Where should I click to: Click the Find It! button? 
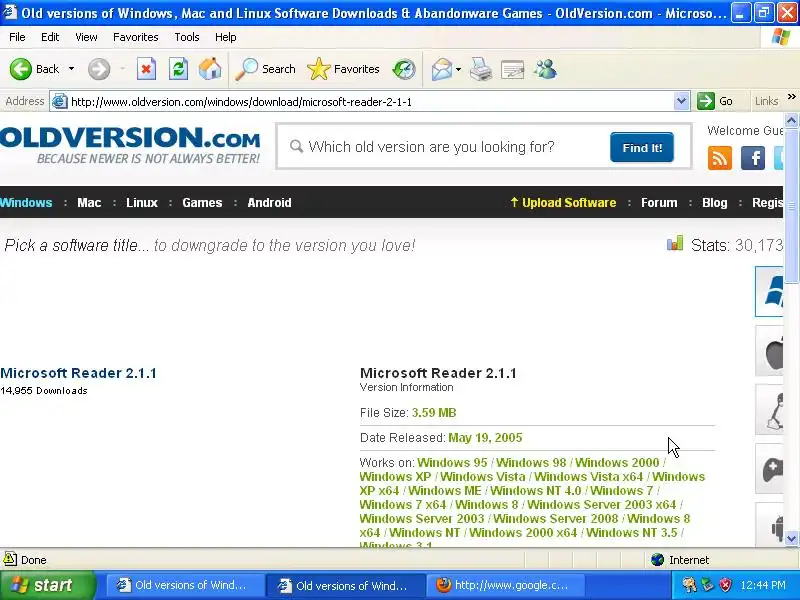pos(642,147)
